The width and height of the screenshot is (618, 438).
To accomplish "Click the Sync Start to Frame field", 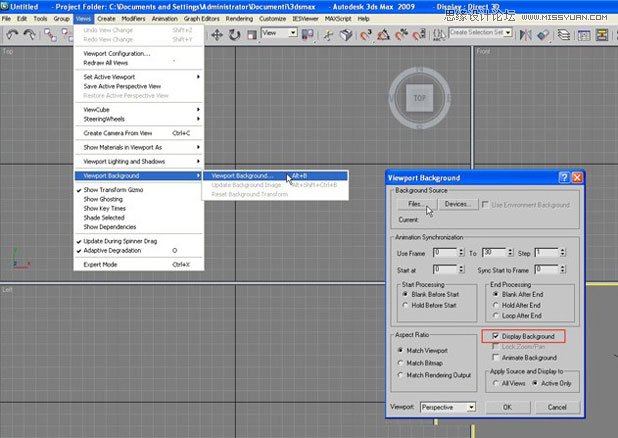I will pos(547,269).
